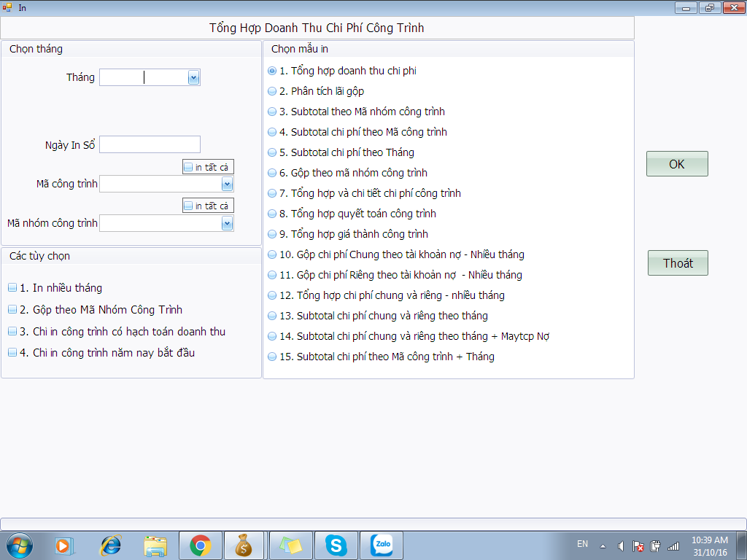Restore down the In window
This screenshot has width=747, height=560.
coord(710,7)
